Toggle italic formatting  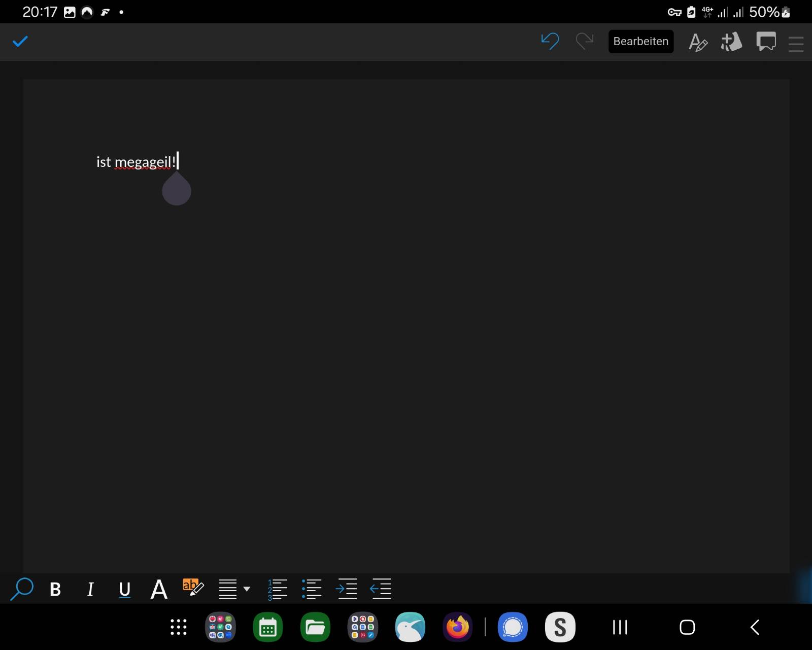(90, 589)
